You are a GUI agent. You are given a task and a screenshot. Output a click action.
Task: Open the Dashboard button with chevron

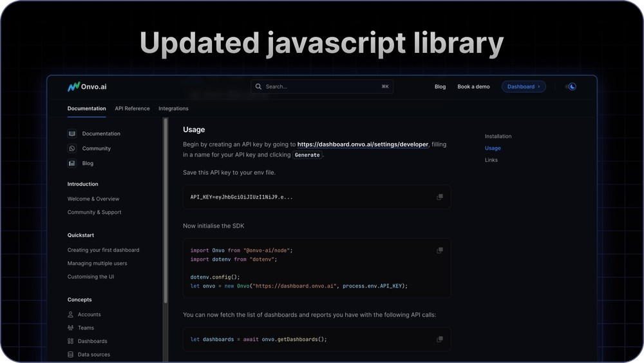click(524, 86)
